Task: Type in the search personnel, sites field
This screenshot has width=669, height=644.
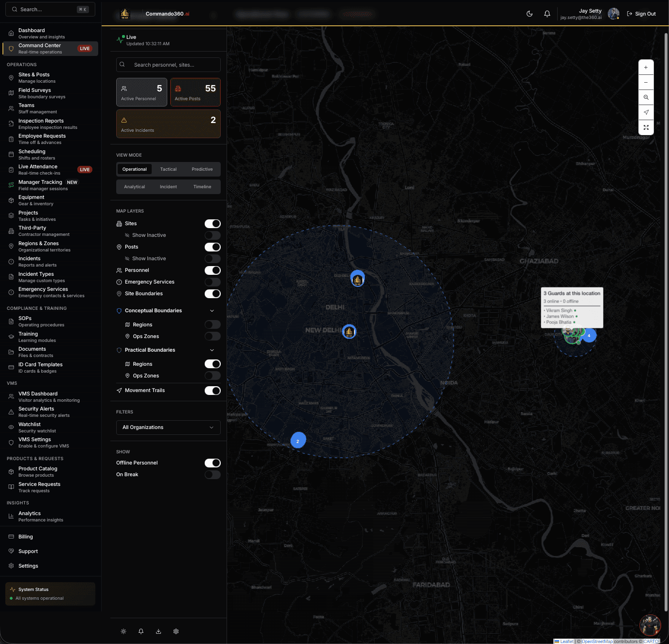Action: click(168, 64)
